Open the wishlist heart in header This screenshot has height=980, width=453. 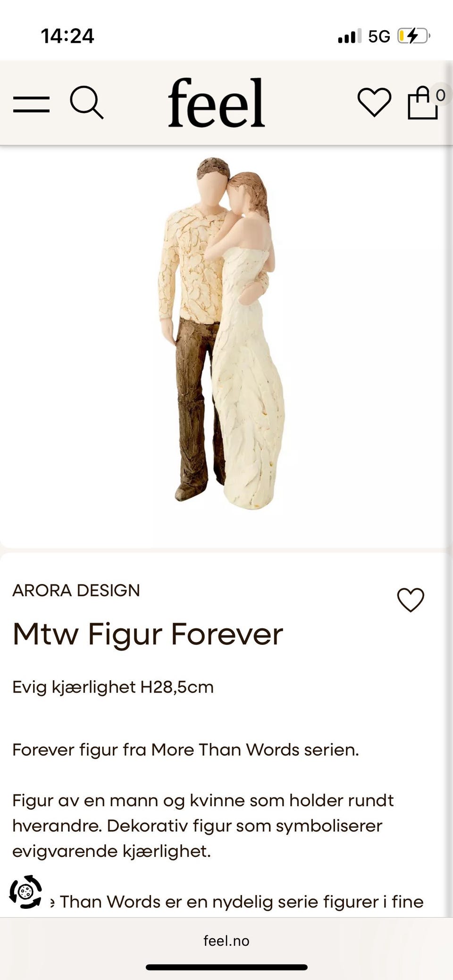click(374, 102)
